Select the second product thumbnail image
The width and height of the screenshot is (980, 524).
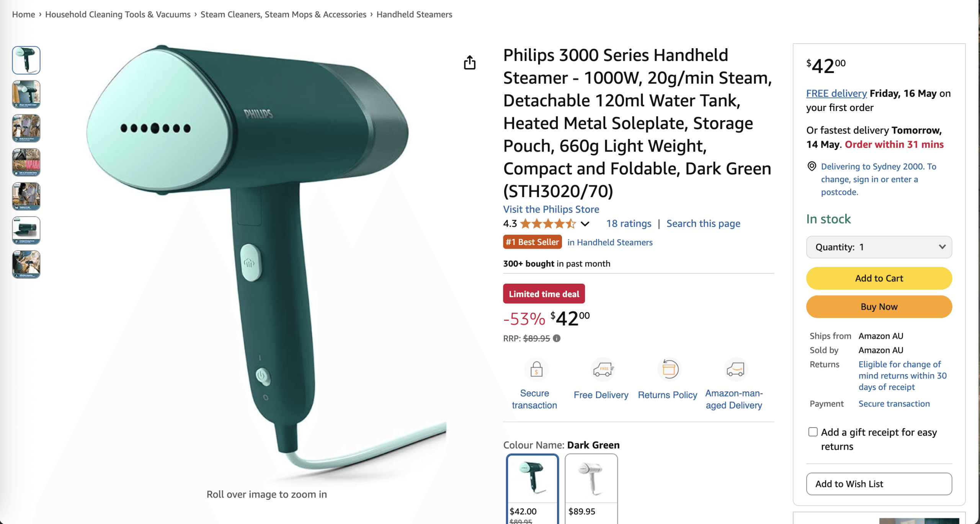[26, 94]
